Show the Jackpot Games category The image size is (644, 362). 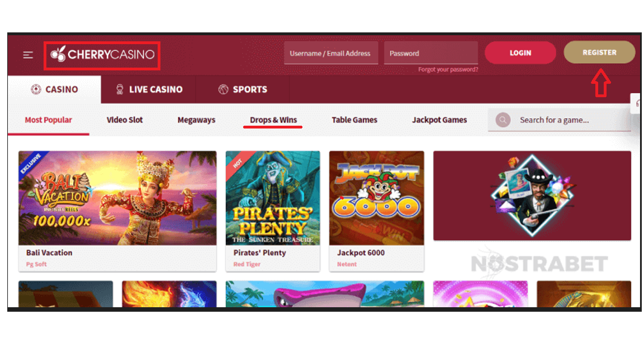click(x=439, y=120)
